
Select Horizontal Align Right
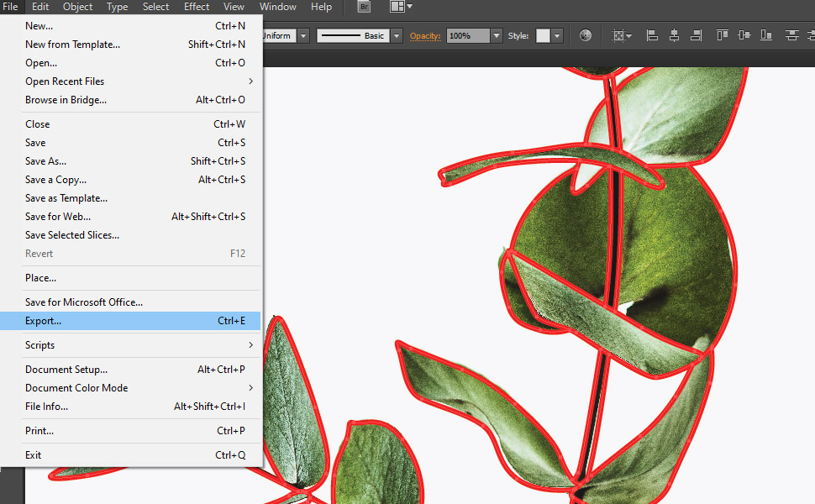coord(697,35)
